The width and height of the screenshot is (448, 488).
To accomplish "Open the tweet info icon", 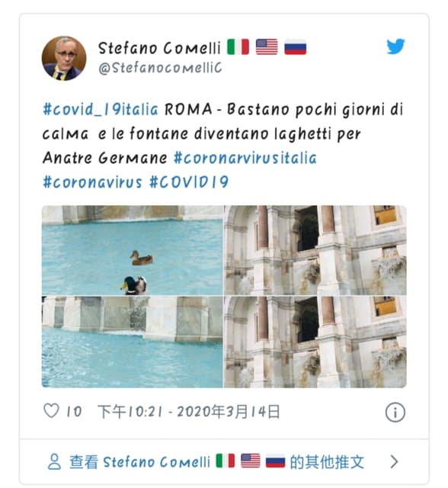I will (395, 413).
